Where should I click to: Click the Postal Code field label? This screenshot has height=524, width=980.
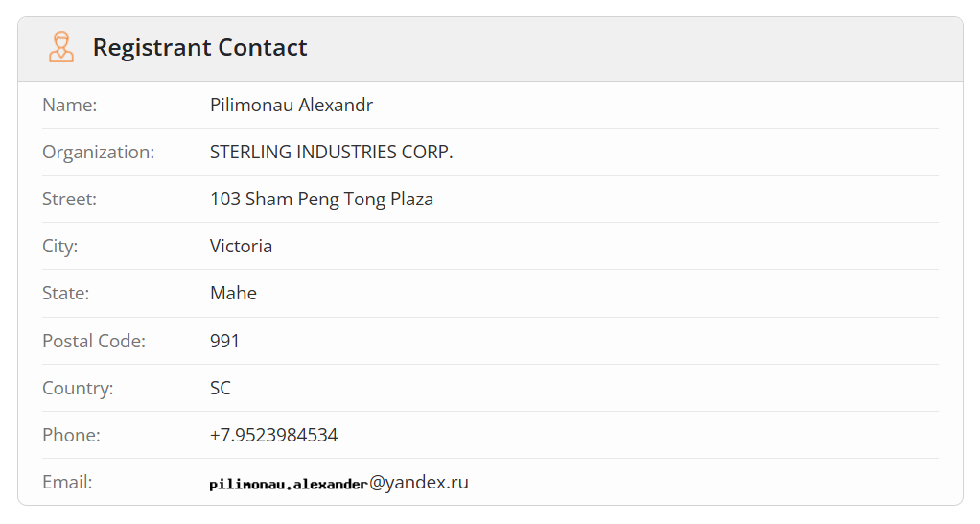(94, 341)
